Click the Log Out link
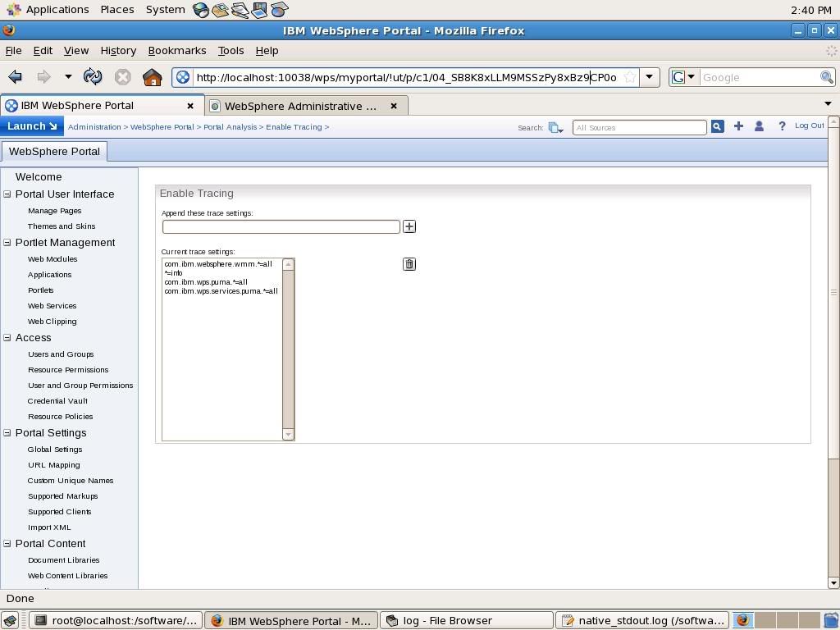 coord(810,126)
